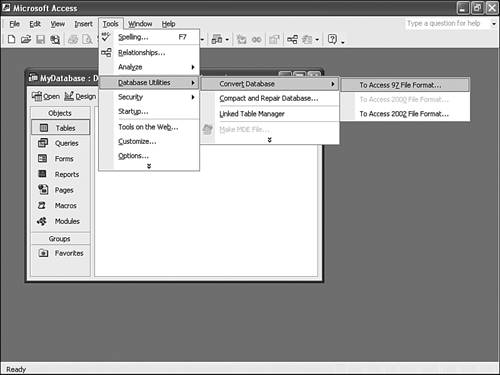Open the Edit menu
The height and width of the screenshot is (375, 500).
[35, 24]
